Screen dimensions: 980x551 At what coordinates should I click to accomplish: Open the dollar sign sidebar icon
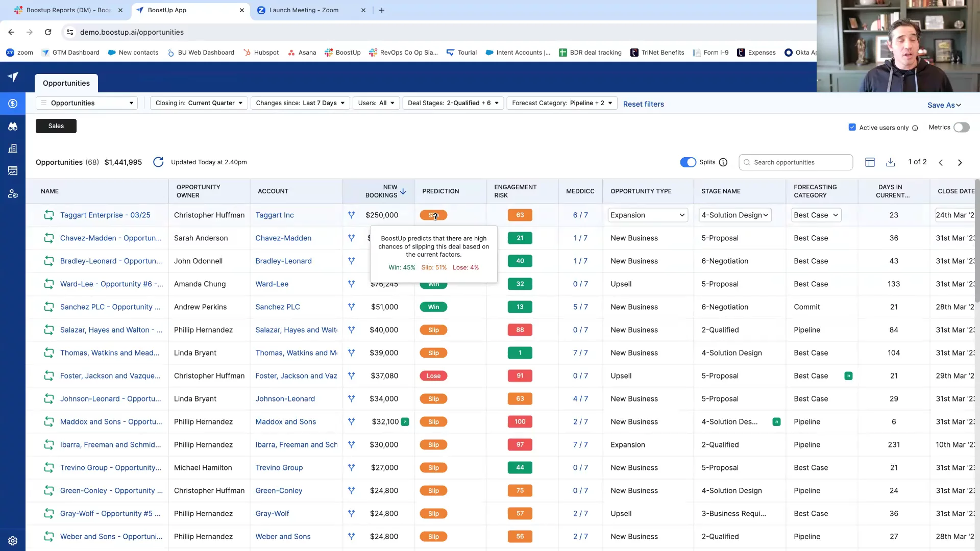tap(13, 104)
